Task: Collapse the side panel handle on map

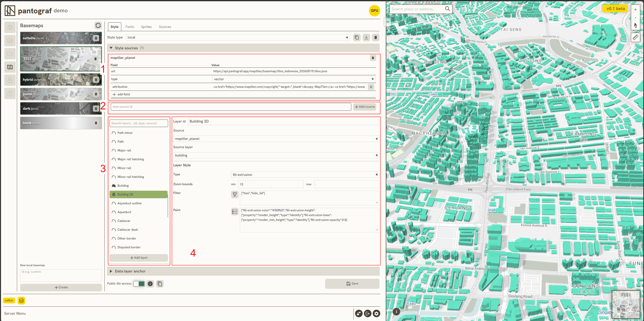Action: [387, 22]
